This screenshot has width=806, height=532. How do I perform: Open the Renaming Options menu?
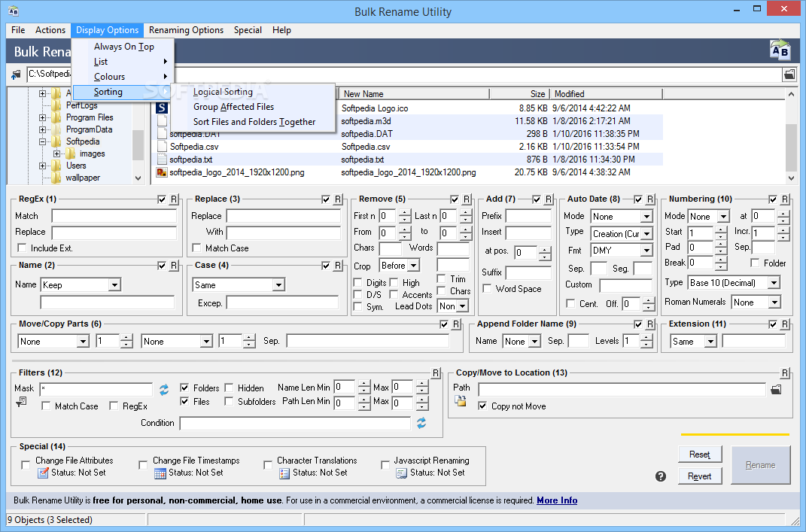point(186,30)
